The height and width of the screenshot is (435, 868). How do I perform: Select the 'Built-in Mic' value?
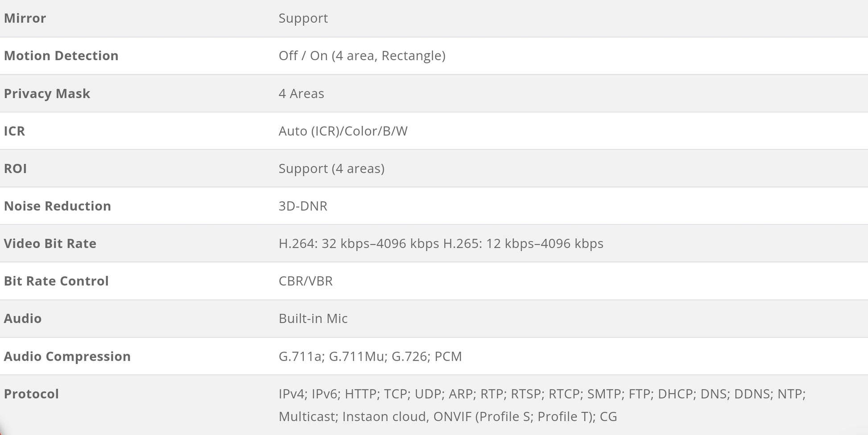[x=313, y=318]
